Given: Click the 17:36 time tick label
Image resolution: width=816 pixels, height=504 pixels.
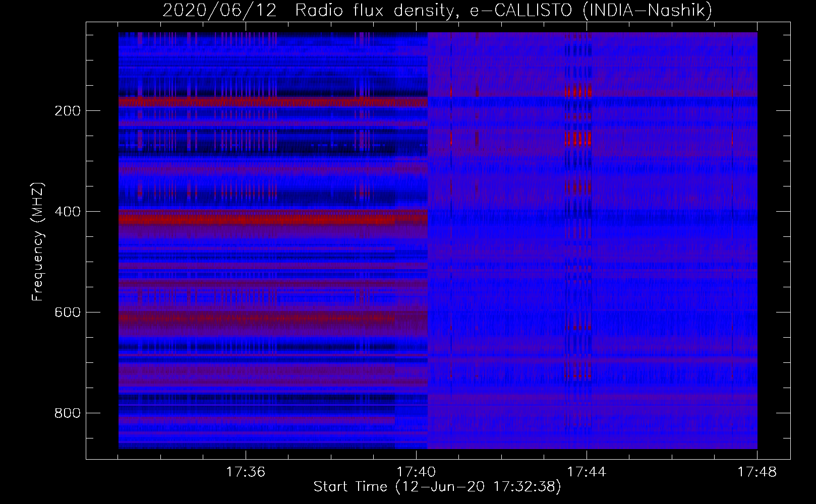Looking at the screenshot, I should [246, 472].
